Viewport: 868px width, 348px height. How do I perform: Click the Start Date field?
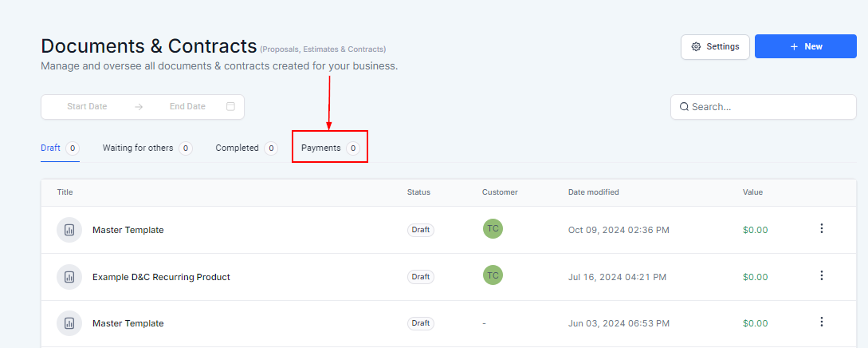(x=87, y=106)
